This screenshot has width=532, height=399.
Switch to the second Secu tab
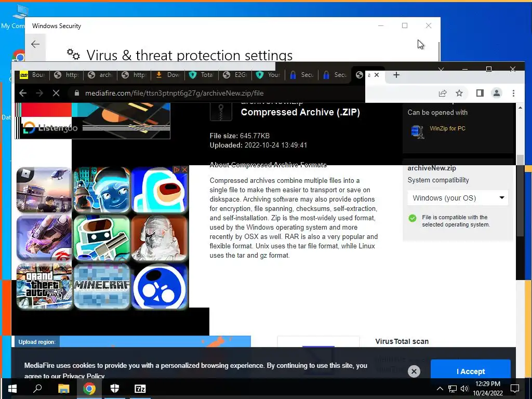click(335, 75)
